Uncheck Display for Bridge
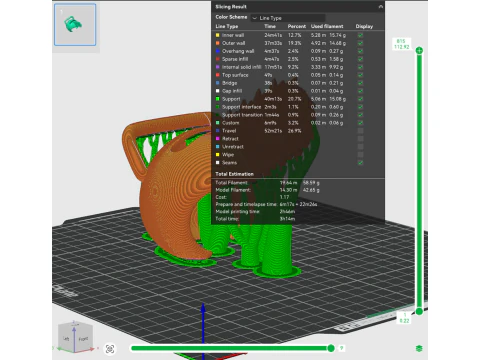 click(x=360, y=83)
